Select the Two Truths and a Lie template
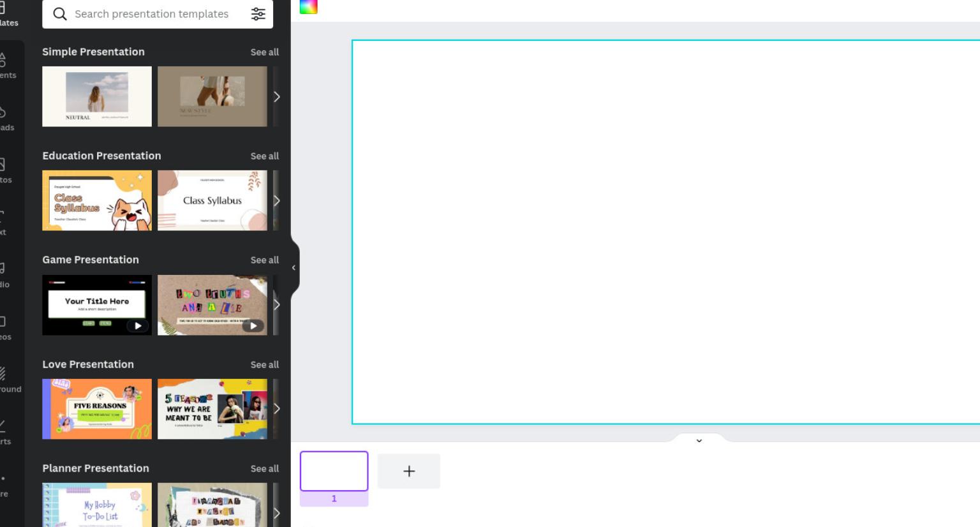The image size is (980, 527). [212, 305]
